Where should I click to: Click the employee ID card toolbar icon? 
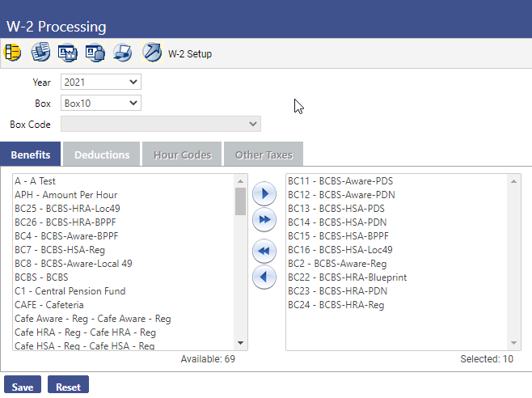pyautogui.click(x=95, y=53)
